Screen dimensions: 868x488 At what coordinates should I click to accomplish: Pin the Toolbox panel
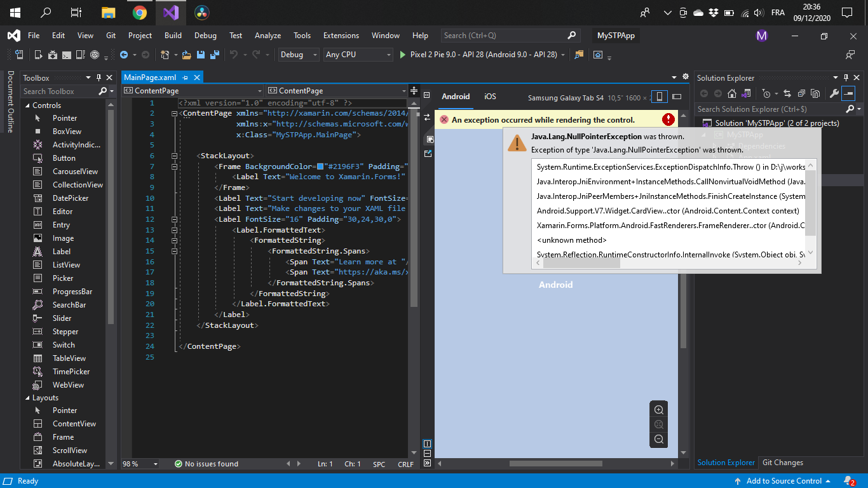click(99, 77)
